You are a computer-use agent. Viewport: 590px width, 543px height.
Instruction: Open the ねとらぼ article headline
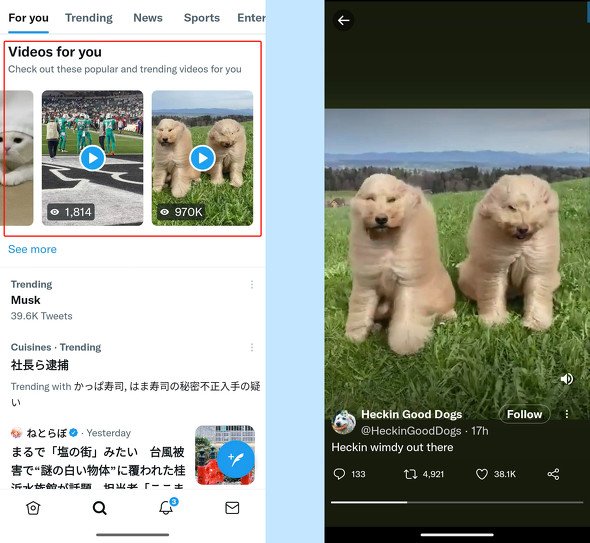[x=99, y=468]
